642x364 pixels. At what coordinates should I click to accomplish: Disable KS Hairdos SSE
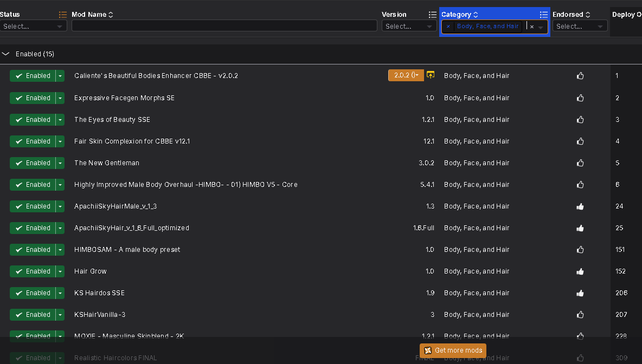pos(33,293)
